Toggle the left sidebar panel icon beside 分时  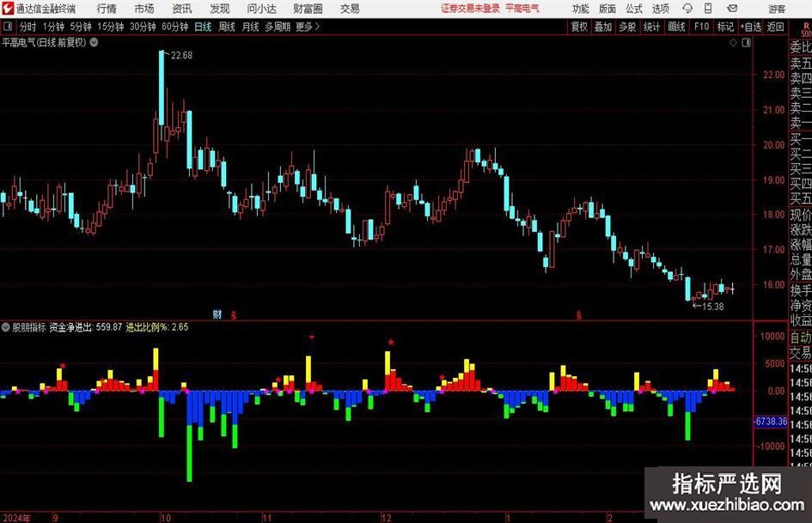[x=8, y=27]
